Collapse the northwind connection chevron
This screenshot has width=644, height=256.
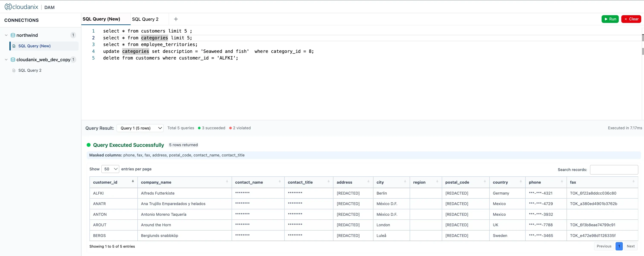pos(6,35)
